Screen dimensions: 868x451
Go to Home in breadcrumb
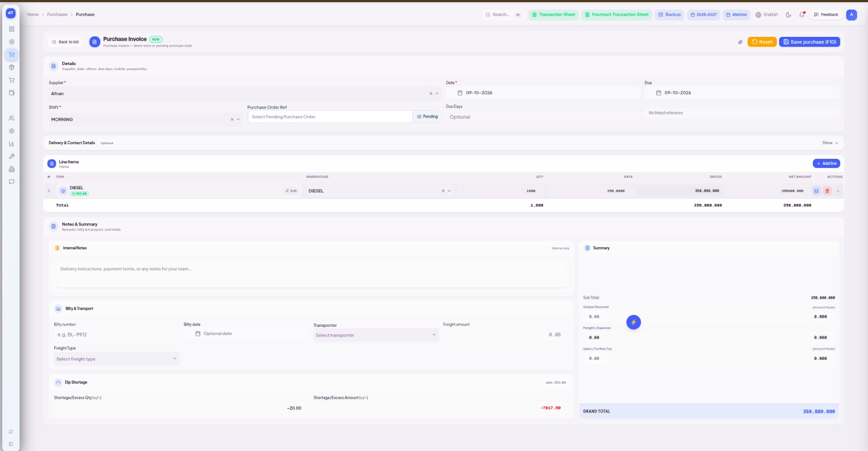click(33, 15)
